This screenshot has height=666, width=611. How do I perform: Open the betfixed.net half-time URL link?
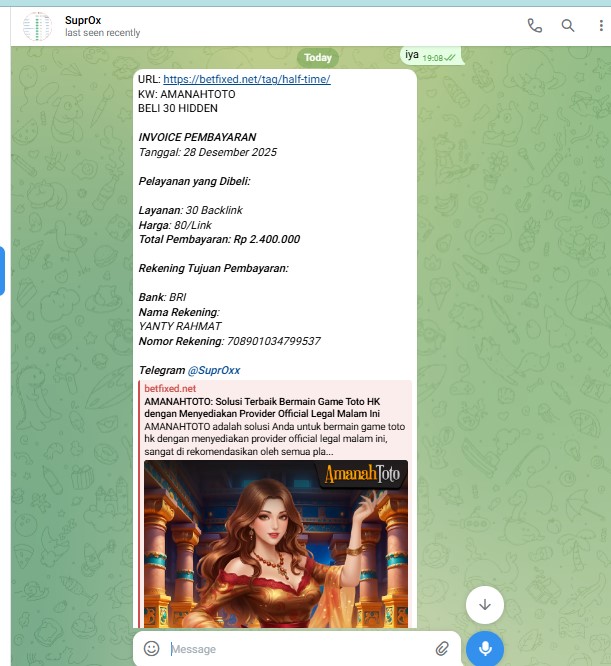pos(246,79)
